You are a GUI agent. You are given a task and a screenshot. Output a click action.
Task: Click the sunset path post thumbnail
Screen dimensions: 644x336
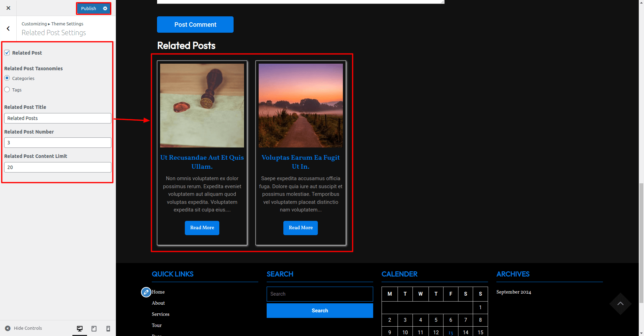pyautogui.click(x=300, y=105)
